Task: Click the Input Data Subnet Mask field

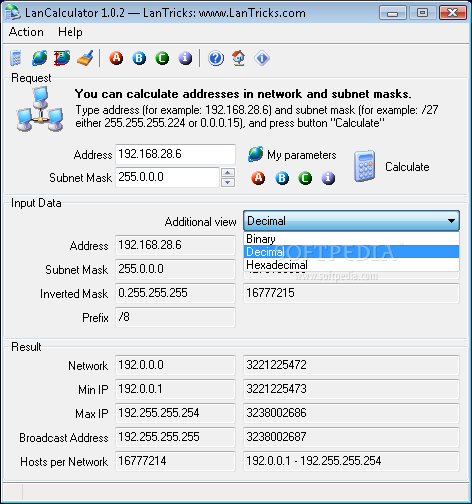Action: 176,269
